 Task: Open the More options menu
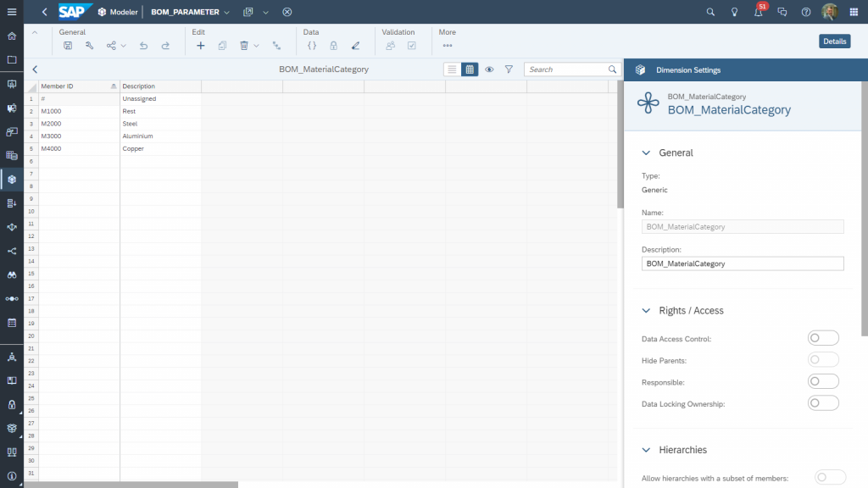[448, 46]
